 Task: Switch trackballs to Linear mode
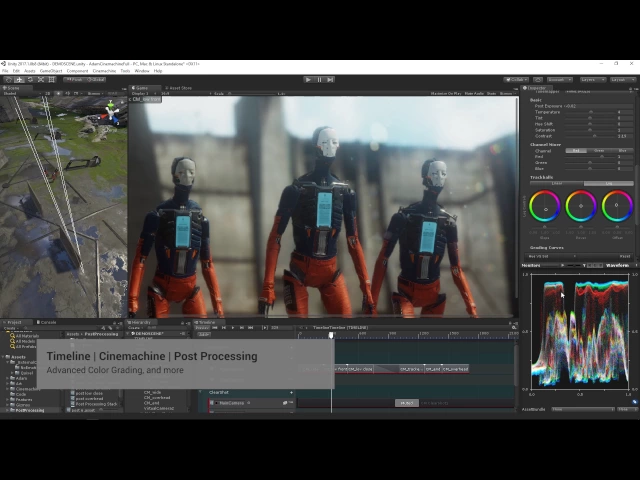(x=557, y=184)
